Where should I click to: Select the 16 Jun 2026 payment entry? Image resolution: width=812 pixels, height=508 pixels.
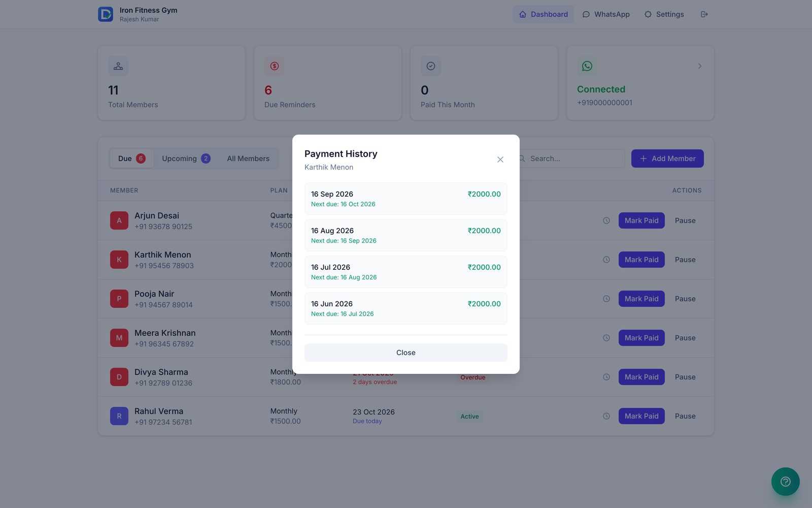click(x=405, y=308)
